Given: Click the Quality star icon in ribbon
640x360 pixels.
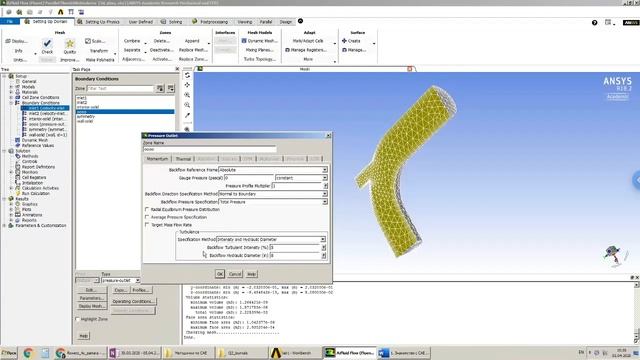Looking at the screenshot, I should (x=70, y=43).
